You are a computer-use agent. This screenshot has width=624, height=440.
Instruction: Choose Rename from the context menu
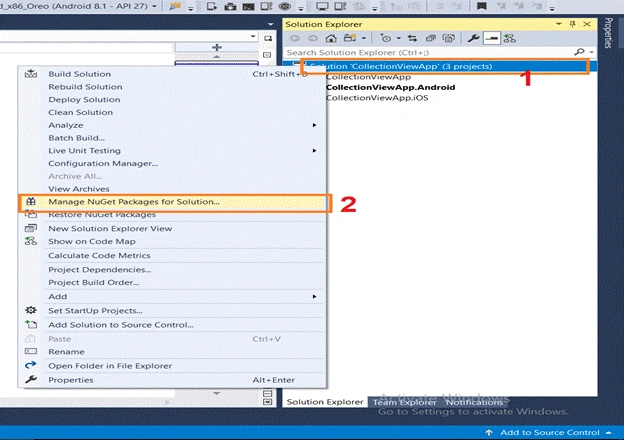(172, 352)
